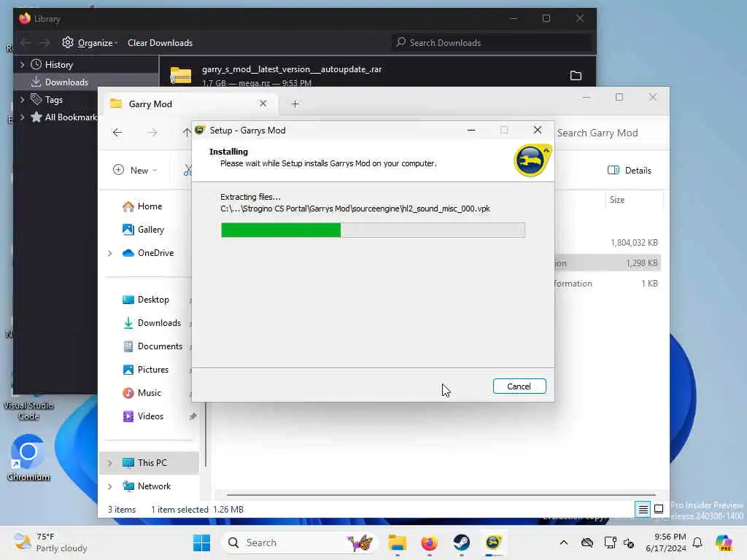Unpin Videos via its pin icon
This screenshot has height=560, width=747.
click(193, 416)
